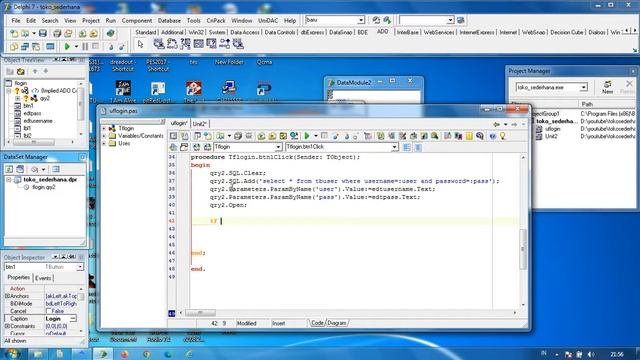Open the New Folder desktop icon
Image resolution: width=640 pixels, height=360 pixels.
[229, 62]
